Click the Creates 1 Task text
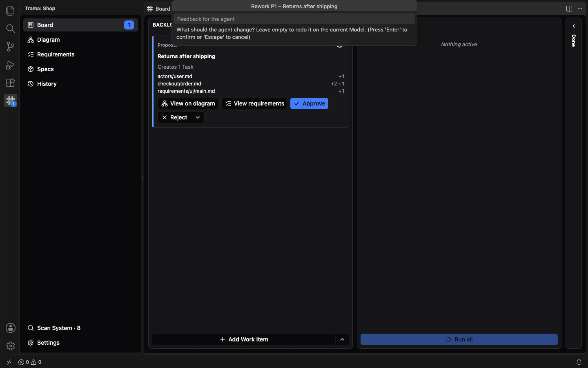Viewport: 588px width, 368px height. pyautogui.click(x=176, y=67)
